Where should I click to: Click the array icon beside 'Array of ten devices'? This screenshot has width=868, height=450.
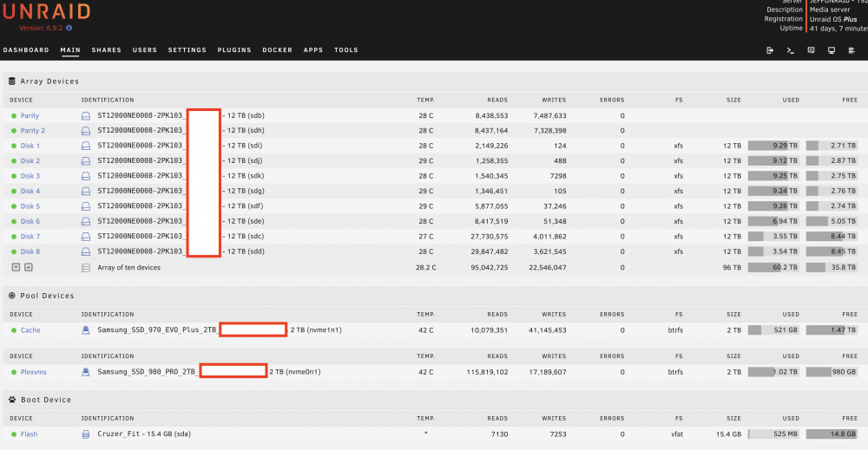click(x=86, y=268)
